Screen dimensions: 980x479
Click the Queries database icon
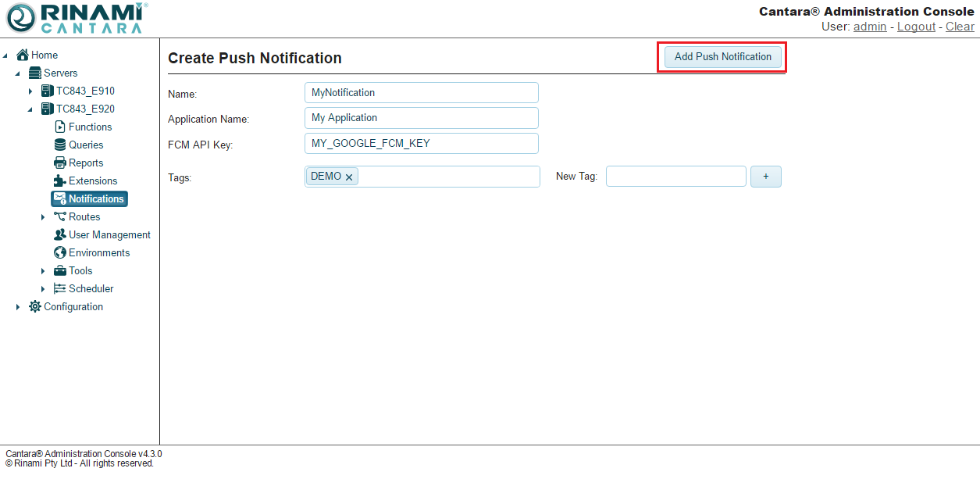point(60,145)
